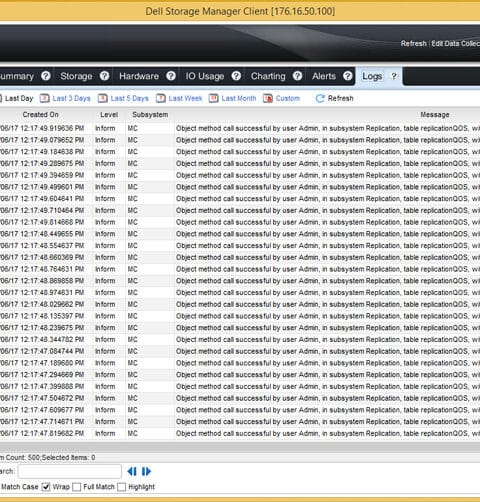Switch to the Alerts tab
This screenshot has width=480, height=502.
pyautogui.click(x=324, y=76)
